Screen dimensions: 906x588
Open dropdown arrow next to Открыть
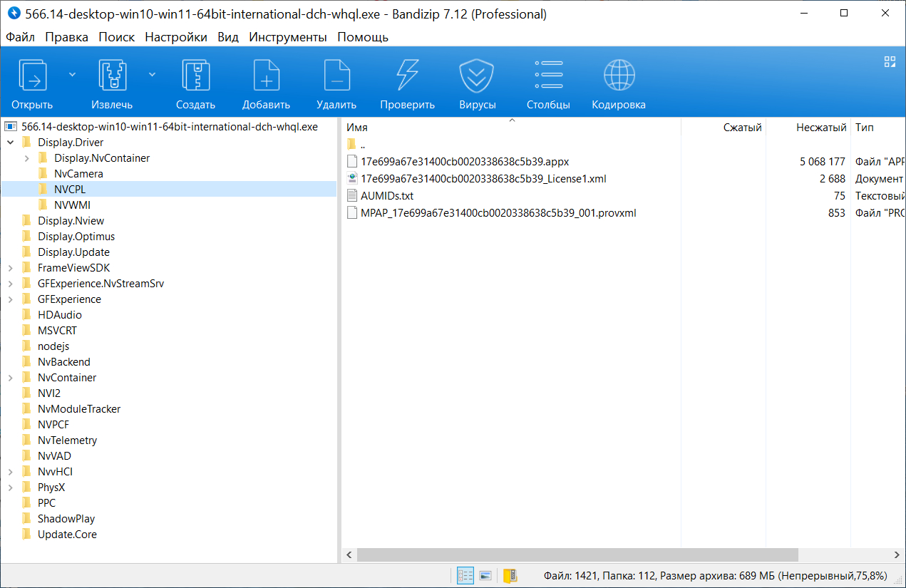pyautogui.click(x=72, y=73)
